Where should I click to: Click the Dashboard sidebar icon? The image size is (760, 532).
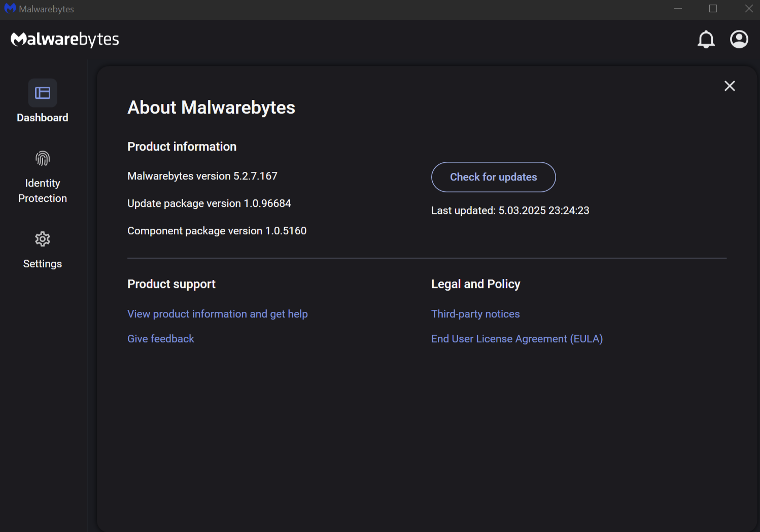(43, 93)
